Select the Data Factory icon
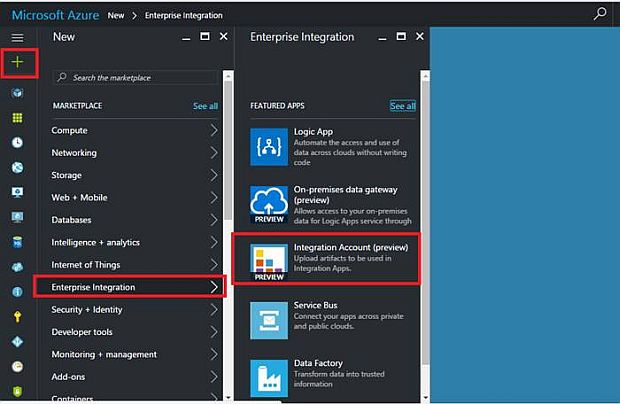Screen dimensions: 620x404 (269, 375)
